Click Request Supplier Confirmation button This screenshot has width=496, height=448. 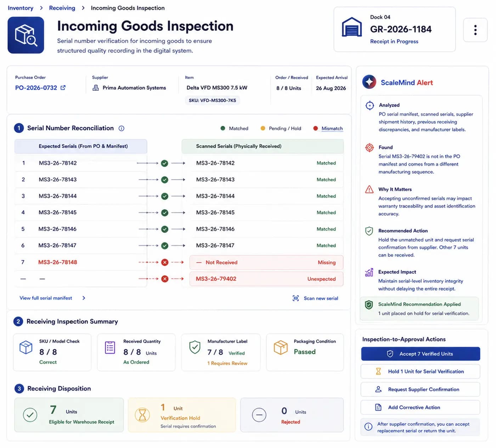(421, 389)
